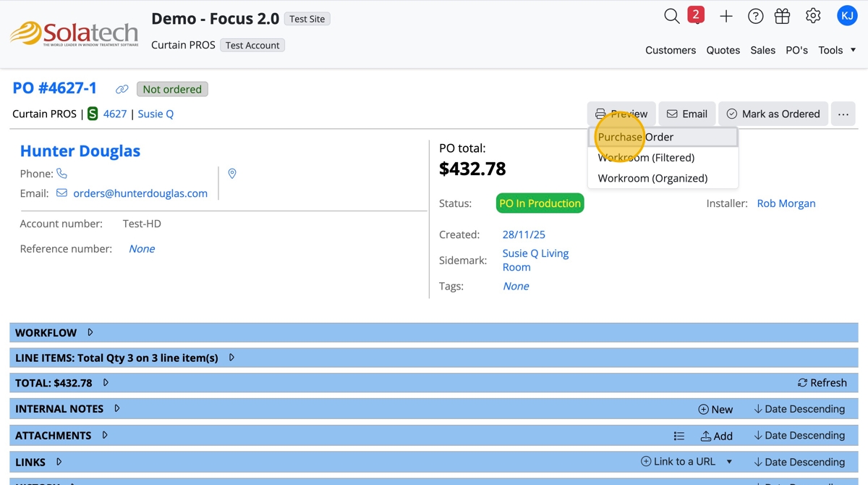The image size is (868, 485).
Task: Open the help question mark icon
Action: coord(755,16)
